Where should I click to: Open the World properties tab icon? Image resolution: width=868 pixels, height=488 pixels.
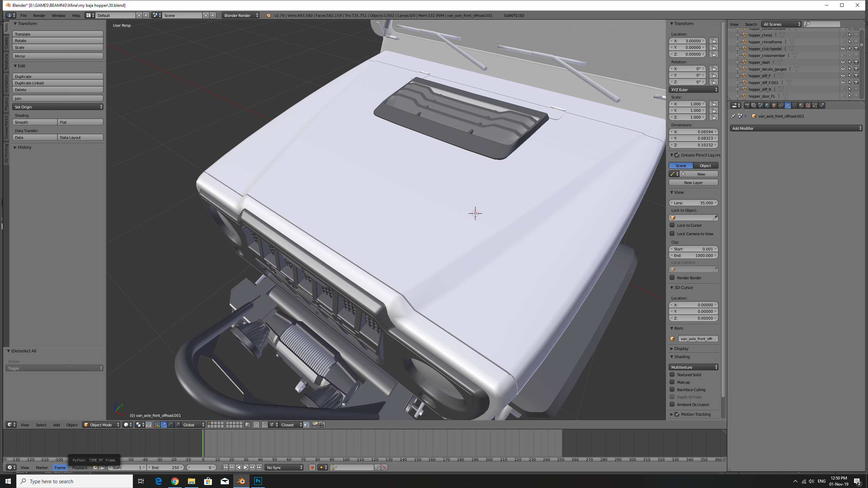[x=767, y=105]
